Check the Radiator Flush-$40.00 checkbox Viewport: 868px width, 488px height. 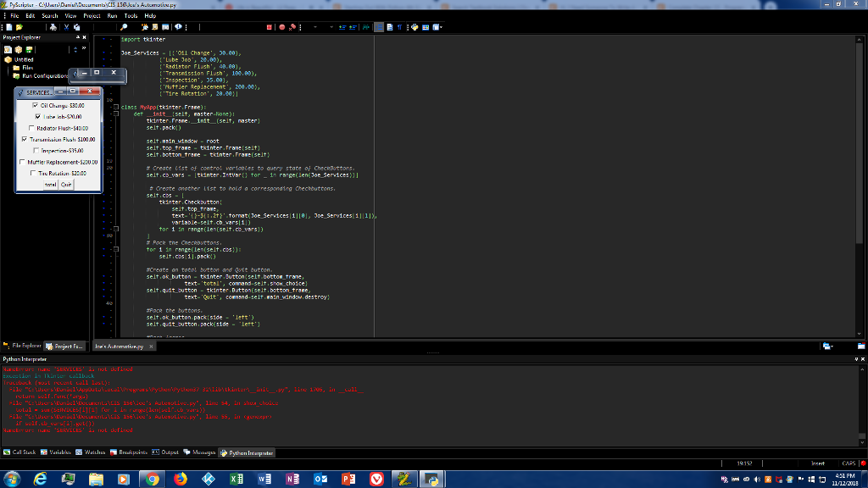pyautogui.click(x=31, y=128)
